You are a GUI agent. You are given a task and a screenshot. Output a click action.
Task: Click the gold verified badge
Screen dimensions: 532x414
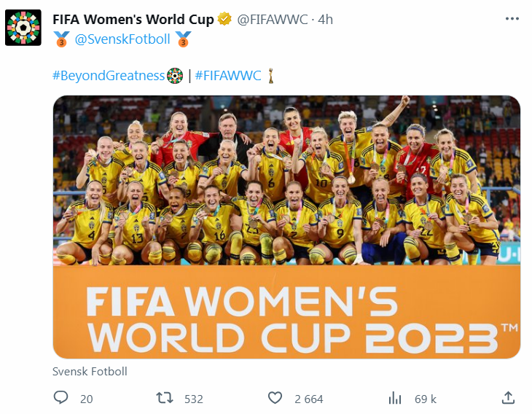pos(225,20)
